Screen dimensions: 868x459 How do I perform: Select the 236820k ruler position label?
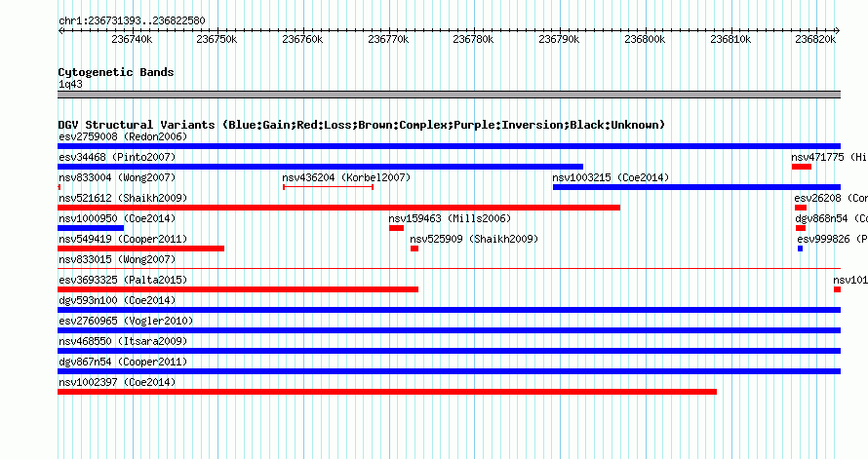[x=815, y=39]
